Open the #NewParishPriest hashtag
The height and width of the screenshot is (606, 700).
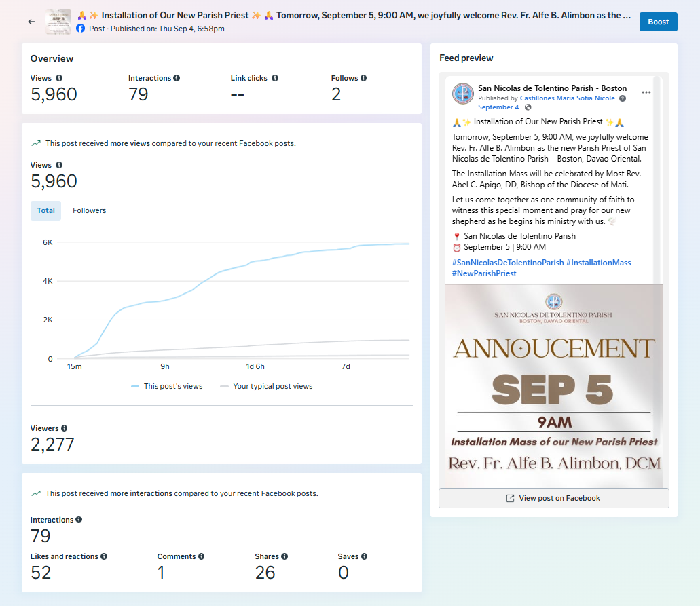[x=484, y=273]
